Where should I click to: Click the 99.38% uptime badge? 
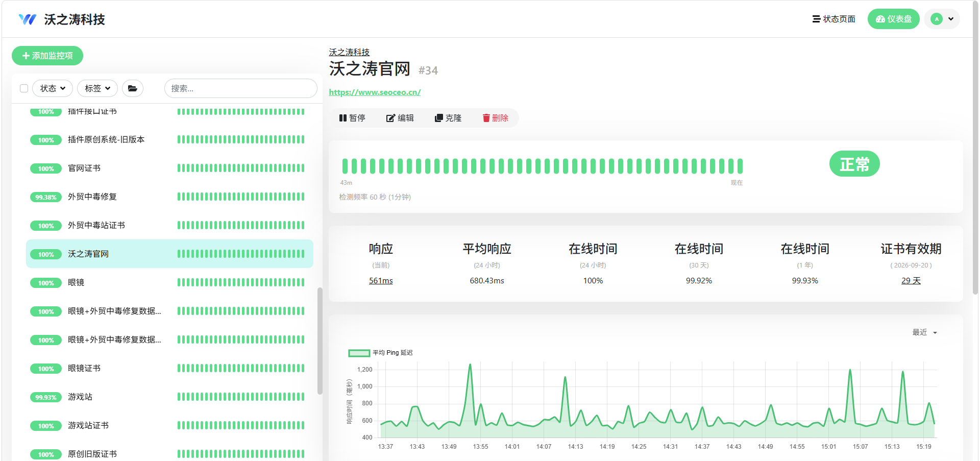tap(46, 197)
